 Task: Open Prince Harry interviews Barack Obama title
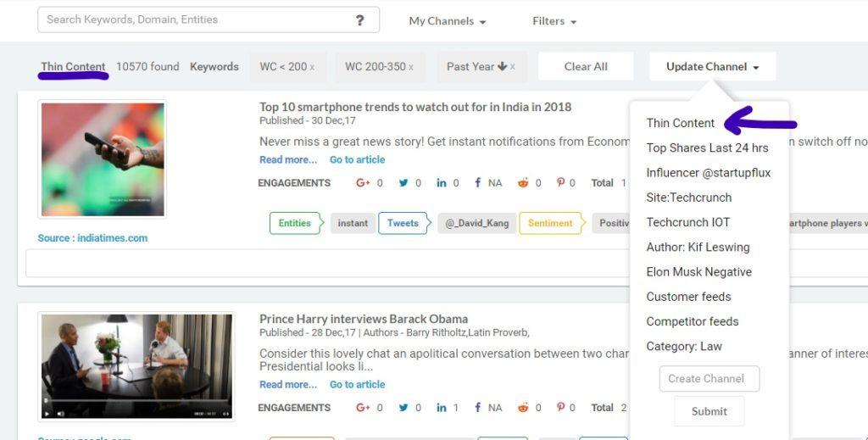363,319
